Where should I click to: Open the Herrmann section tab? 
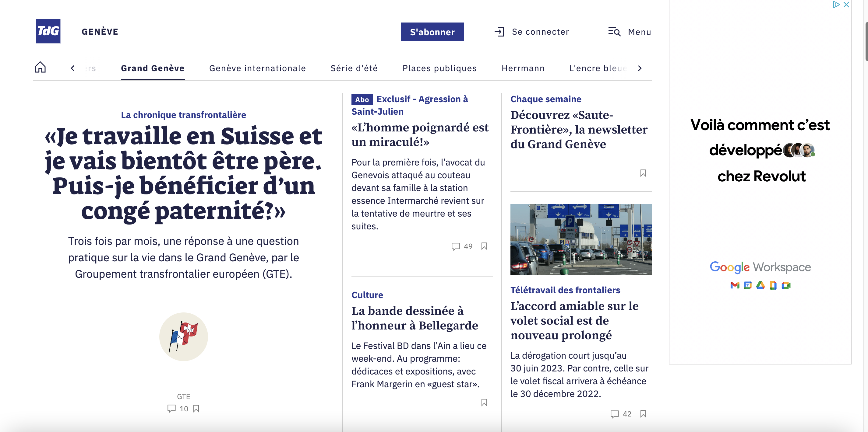[523, 68]
